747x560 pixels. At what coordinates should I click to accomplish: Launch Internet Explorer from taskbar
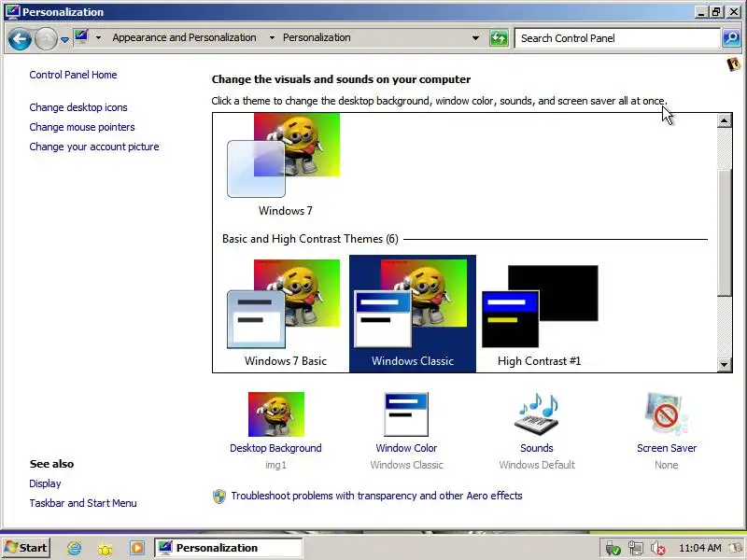[x=75, y=549]
